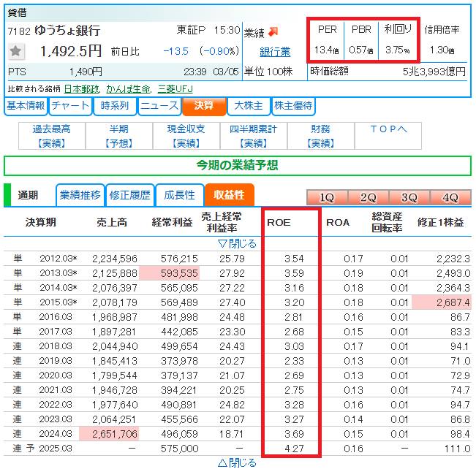The image size is (476, 469).
Task: Open the 銀行業 sector link
Action: coord(275,52)
